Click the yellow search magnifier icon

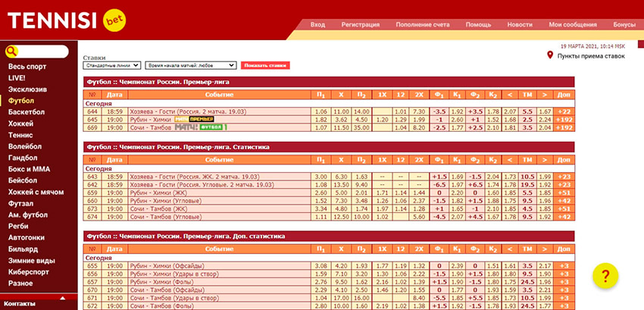pyautogui.click(x=11, y=52)
